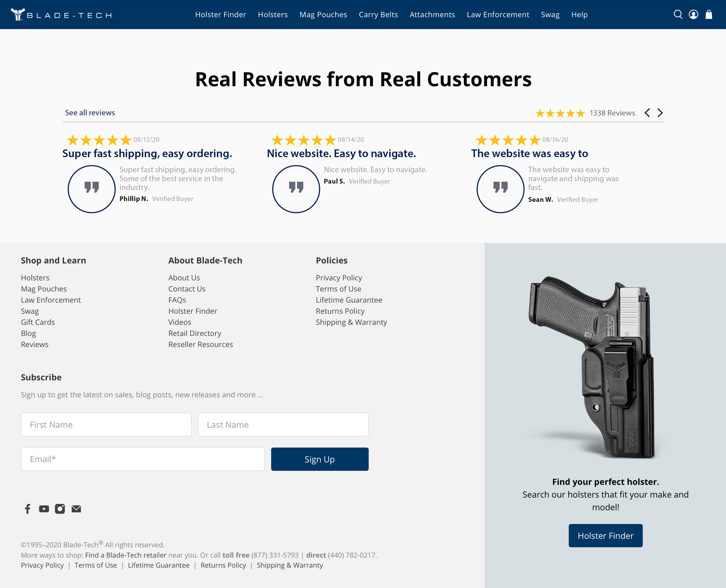Open the Law Enforcement nav menu
The width and height of the screenshot is (726, 588).
click(498, 15)
